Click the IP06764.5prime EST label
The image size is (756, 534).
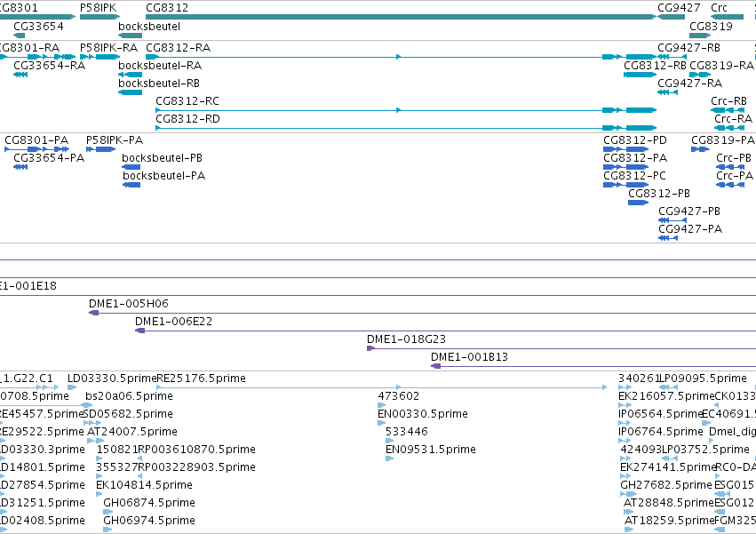click(661, 432)
